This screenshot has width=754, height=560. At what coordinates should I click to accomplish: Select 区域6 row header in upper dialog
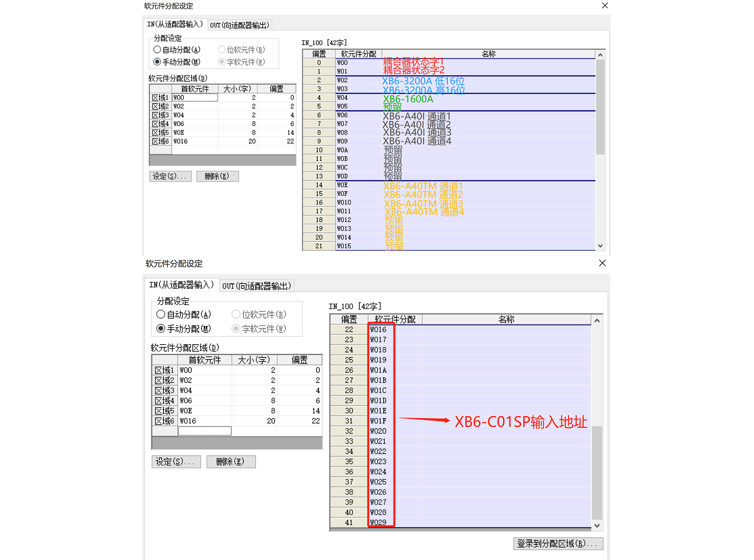160,141
